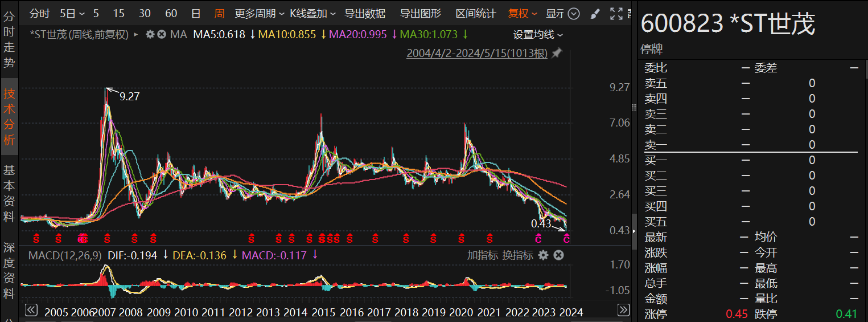Screen dimensions: 868x322
Task: Click the 跌停 0.41 value
Action: tap(846, 314)
